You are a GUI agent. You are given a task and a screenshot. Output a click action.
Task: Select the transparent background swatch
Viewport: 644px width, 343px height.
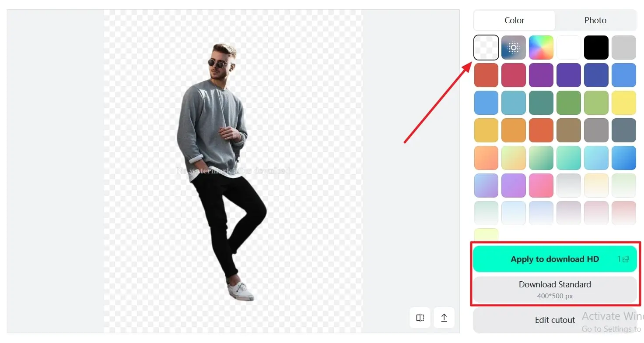pyautogui.click(x=486, y=47)
